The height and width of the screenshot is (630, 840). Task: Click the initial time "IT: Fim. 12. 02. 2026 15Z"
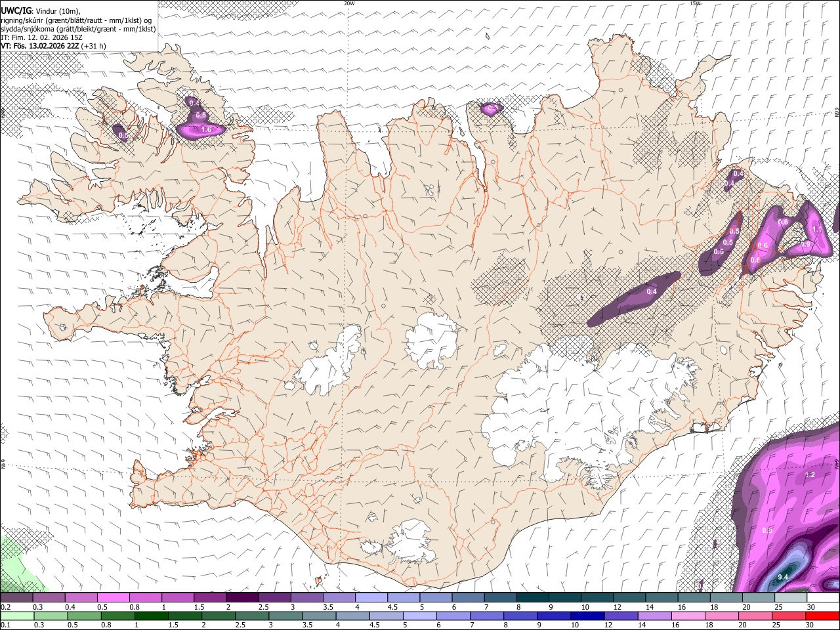(x=41, y=37)
